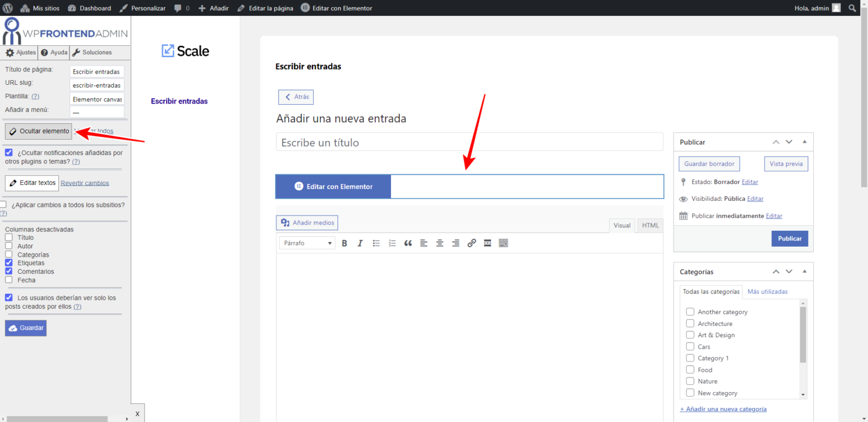
Task: Disable the Etiquetas column checkbox
Action: pos(8,262)
